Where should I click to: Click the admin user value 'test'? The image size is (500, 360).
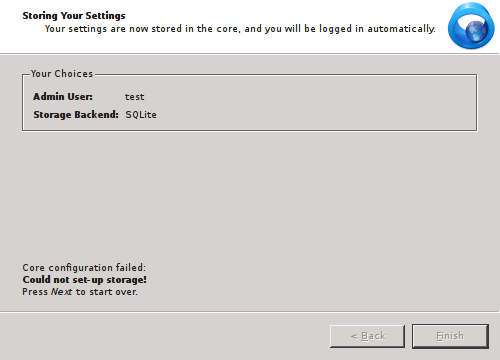(x=134, y=97)
